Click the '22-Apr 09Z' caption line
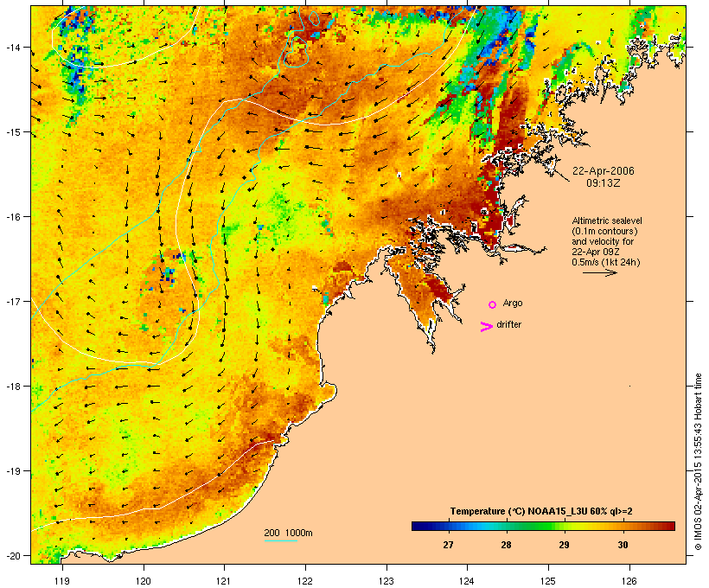The image size is (709, 588). click(x=596, y=252)
